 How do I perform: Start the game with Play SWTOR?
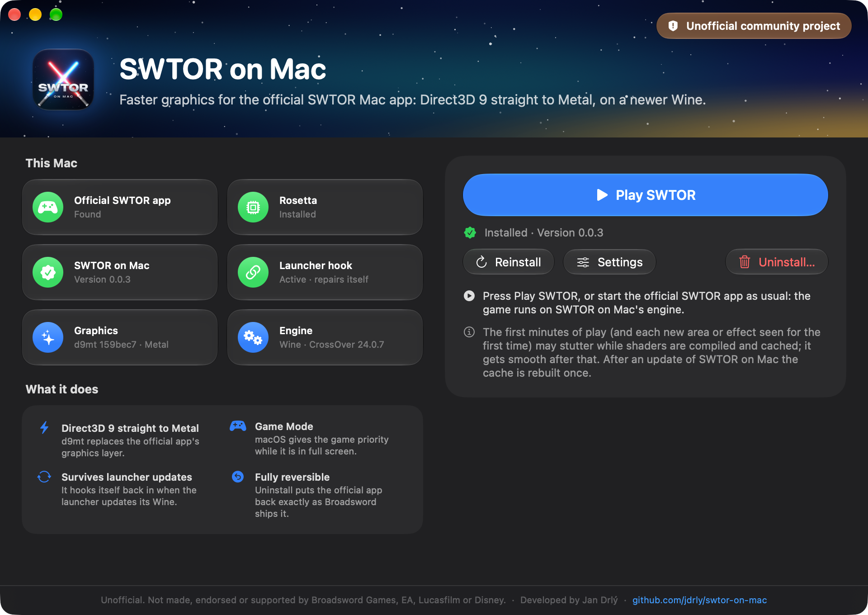646,195
